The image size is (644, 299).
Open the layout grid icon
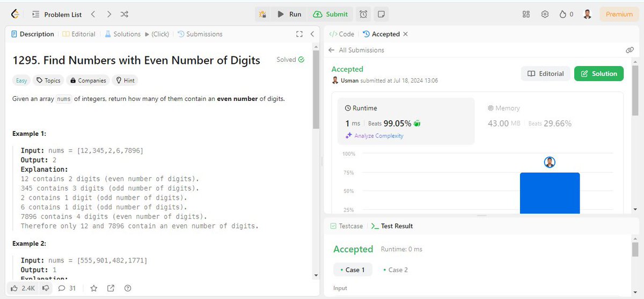point(526,14)
